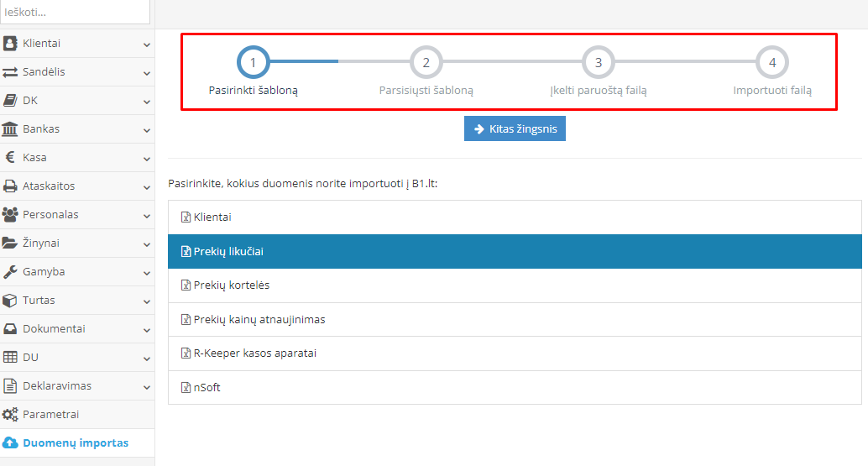The width and height of the screenshot is (868, 466).
Task: Click the Parametrai gears icon
Action: (10, 415)
